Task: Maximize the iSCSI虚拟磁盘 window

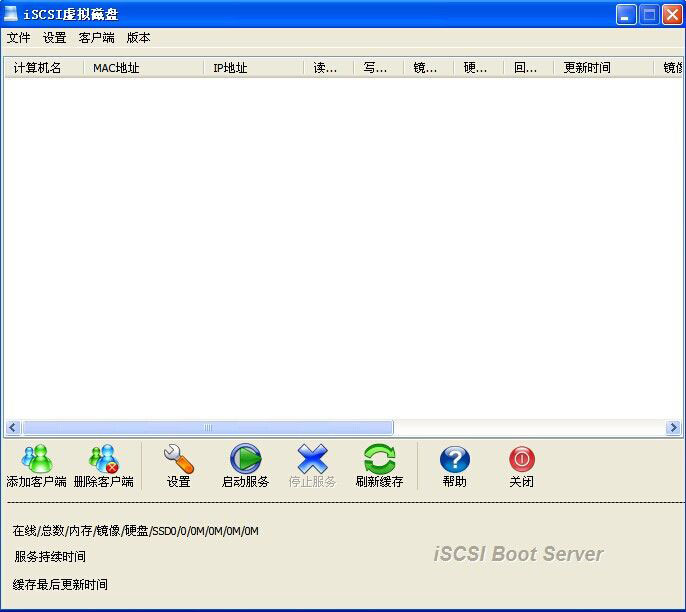Action: click(x=649, y=14)
